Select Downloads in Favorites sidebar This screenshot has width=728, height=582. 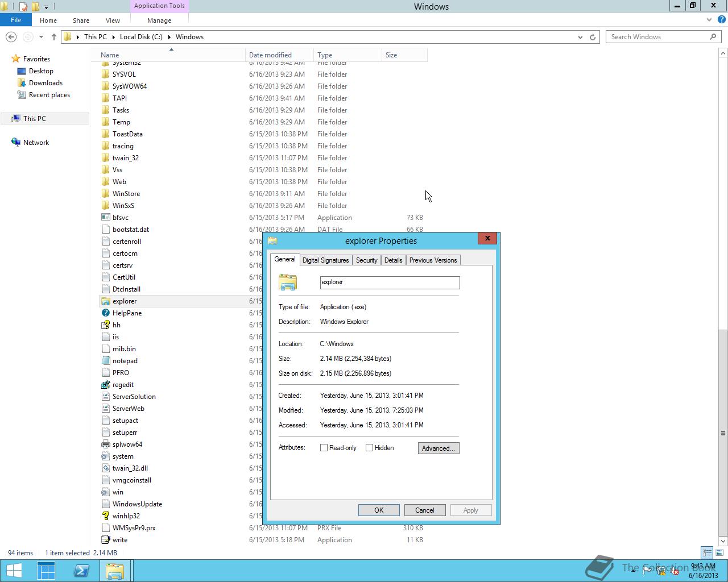coord(45,83)
